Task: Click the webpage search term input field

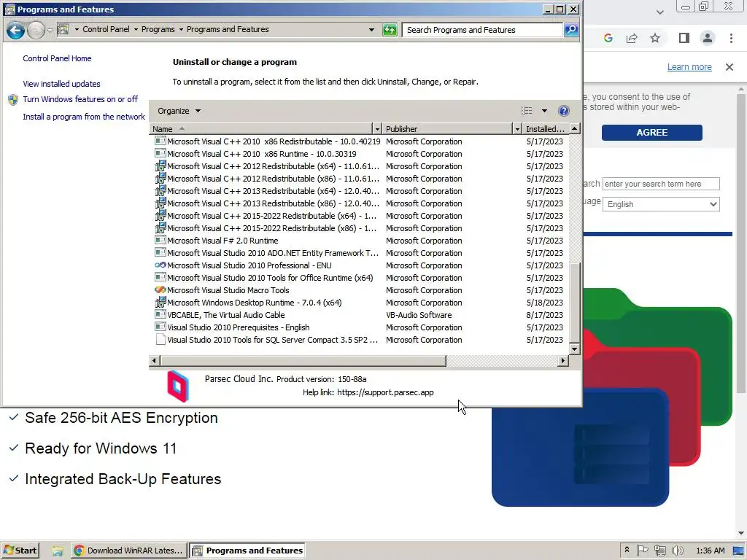Action: coord(661,184)
